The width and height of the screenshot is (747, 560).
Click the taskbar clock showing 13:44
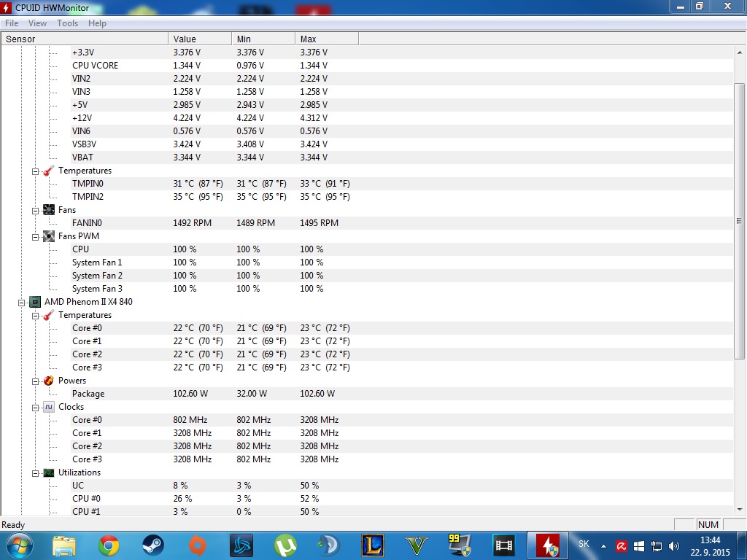click(711, 546)
